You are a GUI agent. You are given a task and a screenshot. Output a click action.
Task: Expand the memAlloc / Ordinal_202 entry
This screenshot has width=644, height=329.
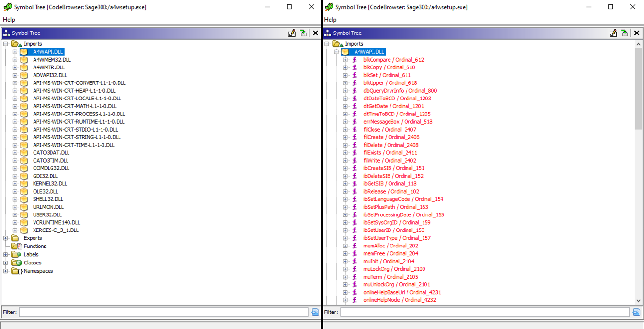coord(345,246)
